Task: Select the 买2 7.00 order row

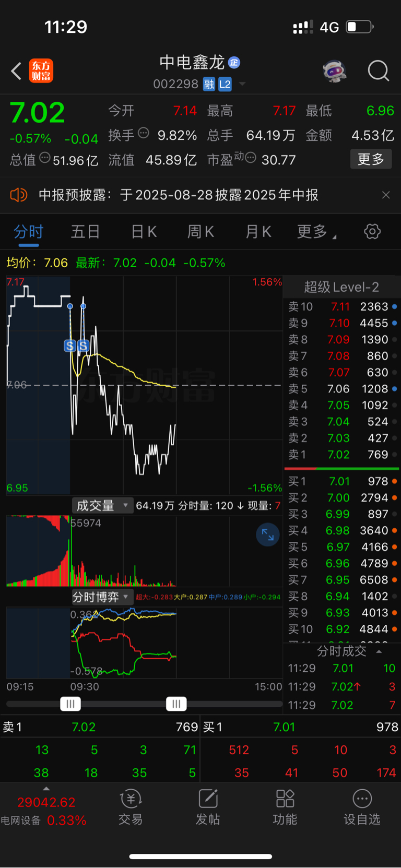Action: coord(342,498)
